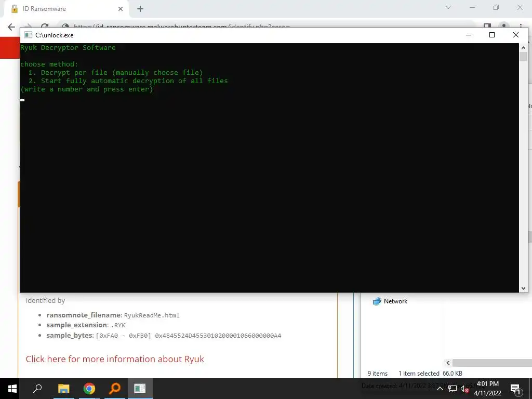Click the sample_bytes hex value

(x=218, y=336)
